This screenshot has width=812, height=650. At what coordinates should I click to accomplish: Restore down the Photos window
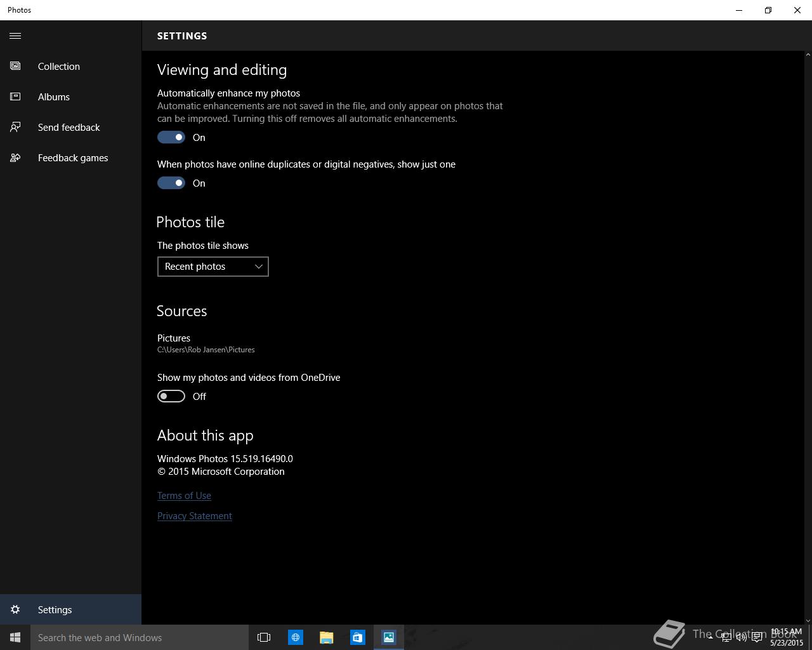point(768,10)
